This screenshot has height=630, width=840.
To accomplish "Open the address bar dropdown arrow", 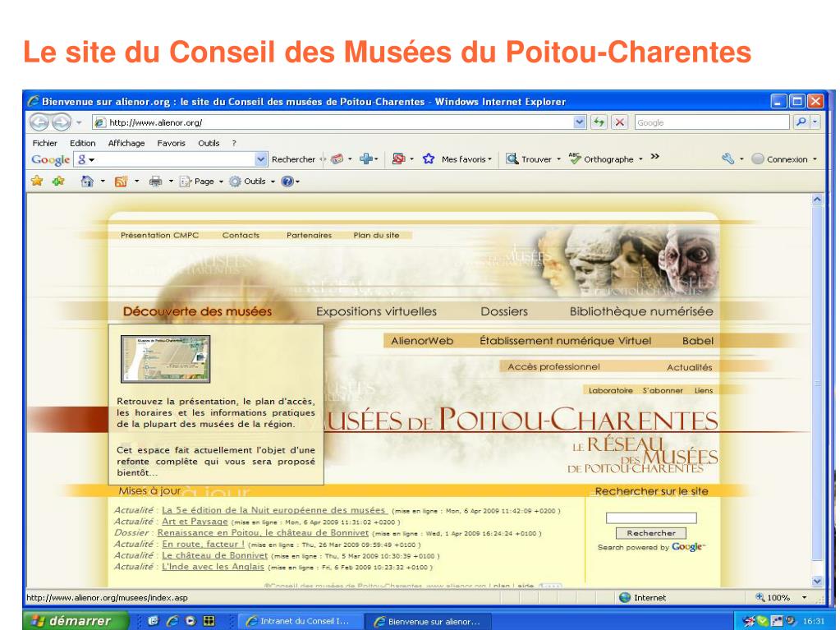I will click(580, 122).
